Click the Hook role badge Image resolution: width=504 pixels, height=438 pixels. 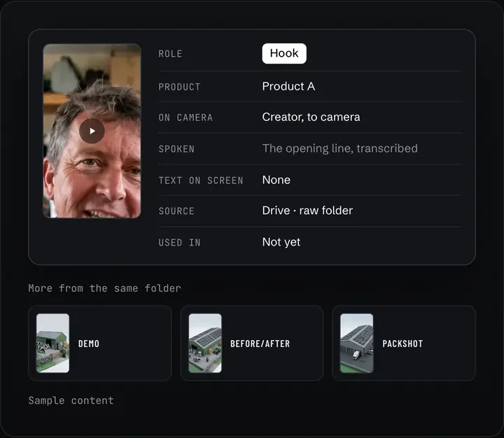pos(284,53)
